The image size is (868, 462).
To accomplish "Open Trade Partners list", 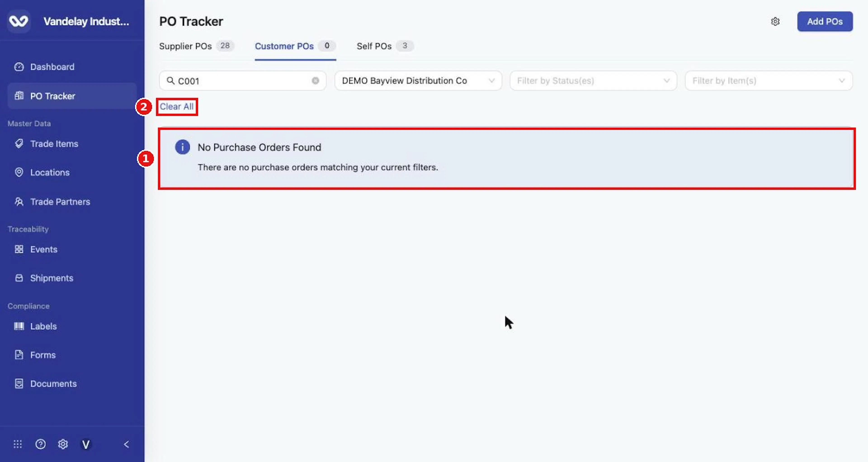I will click(x=72, y=202).
